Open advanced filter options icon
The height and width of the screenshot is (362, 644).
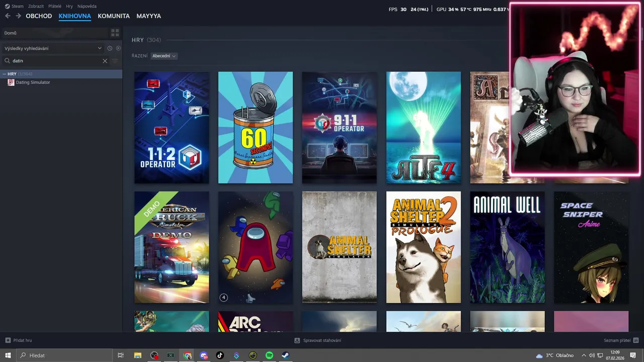click(115, 61)
